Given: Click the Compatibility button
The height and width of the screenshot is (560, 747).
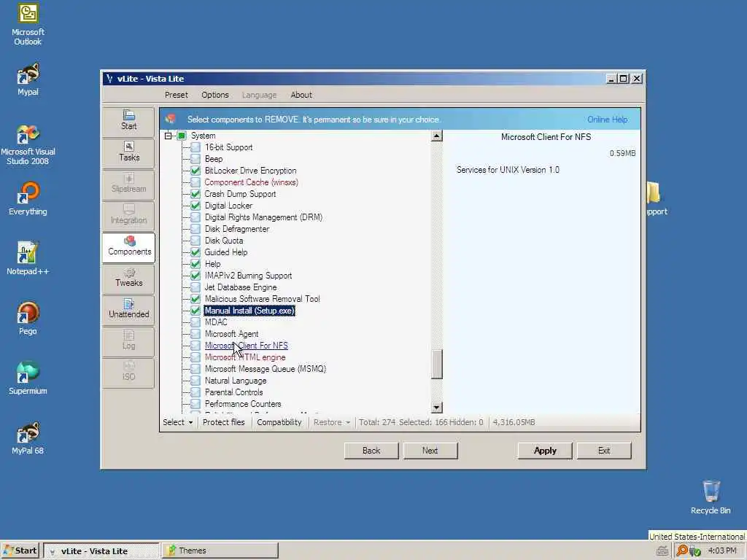Looking at the screenshot, I should [x=279, y=422].
